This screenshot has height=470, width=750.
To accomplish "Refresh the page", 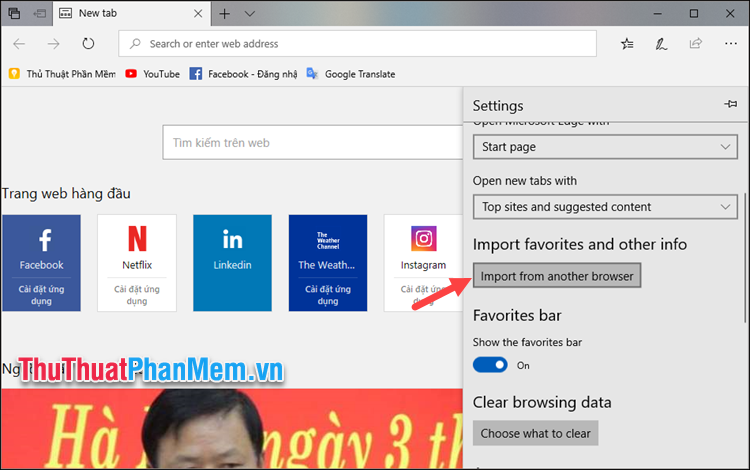I will [x=88, y=44].
